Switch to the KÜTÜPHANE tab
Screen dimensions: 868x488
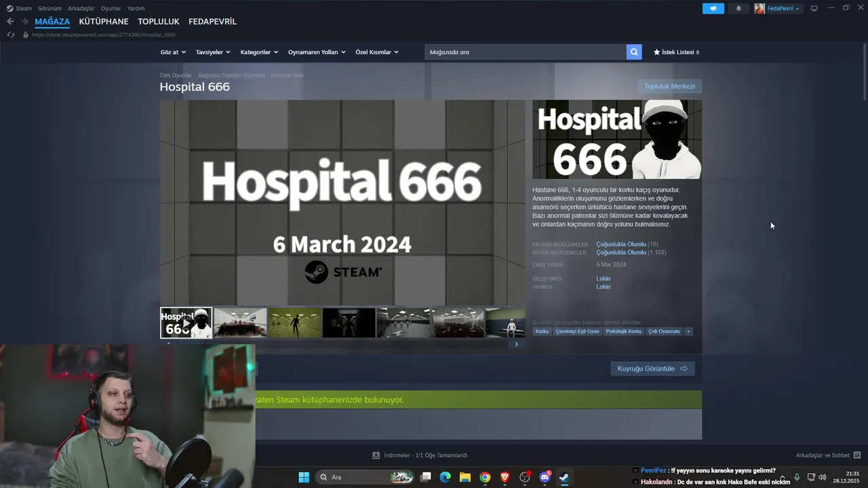click(x=104, y=22)
